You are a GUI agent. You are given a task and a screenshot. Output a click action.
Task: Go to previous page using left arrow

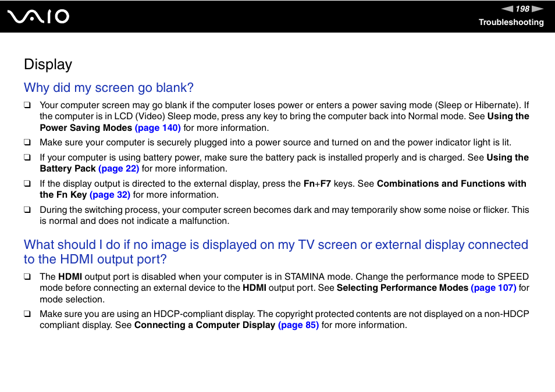[x=507, y=9]
